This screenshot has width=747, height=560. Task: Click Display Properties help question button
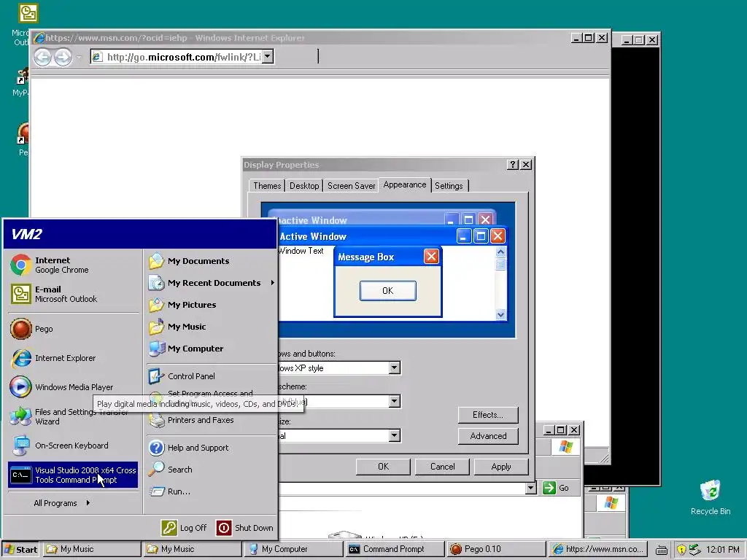(513, 164)
